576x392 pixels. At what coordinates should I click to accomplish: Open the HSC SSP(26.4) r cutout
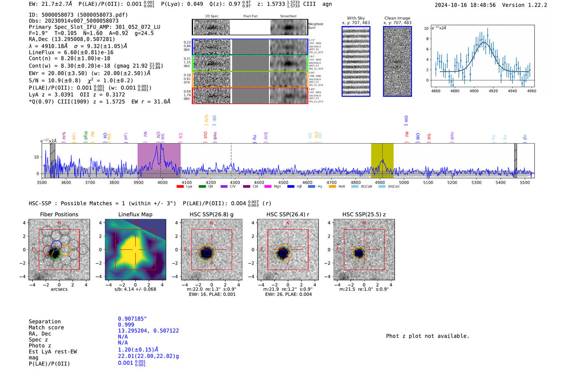coord(288,250)
